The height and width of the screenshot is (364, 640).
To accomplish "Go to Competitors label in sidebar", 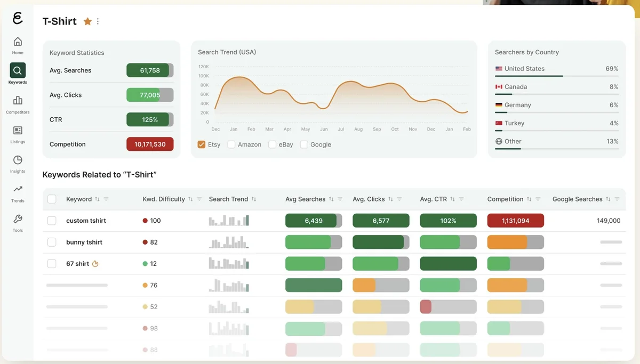I will coord(18,112).
